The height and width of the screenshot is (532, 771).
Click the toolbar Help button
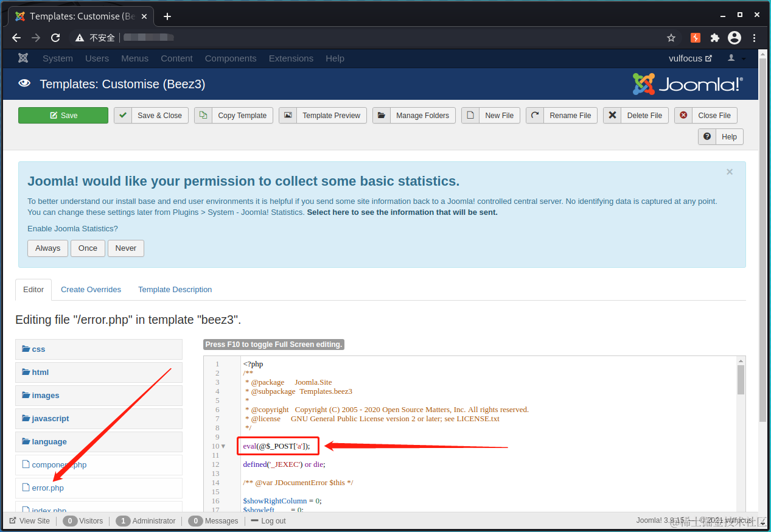point(720,137)
